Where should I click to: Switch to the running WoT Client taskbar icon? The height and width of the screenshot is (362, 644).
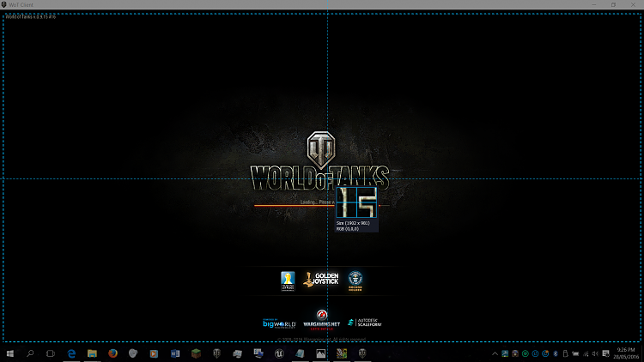(x=362, y=353)
